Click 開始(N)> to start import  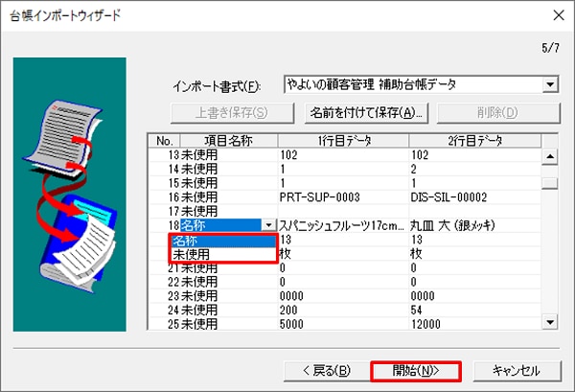coord(416,372)
